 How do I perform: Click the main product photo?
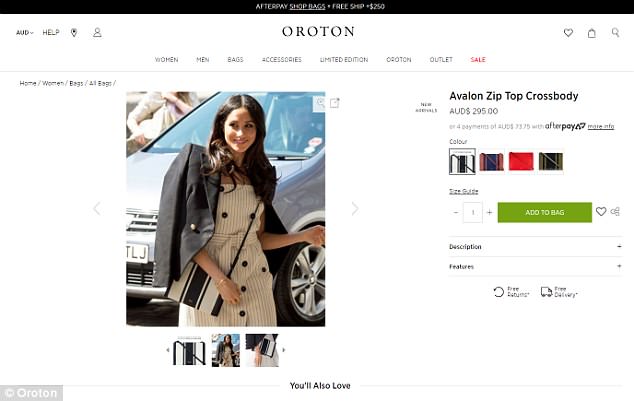coord(226,209)
